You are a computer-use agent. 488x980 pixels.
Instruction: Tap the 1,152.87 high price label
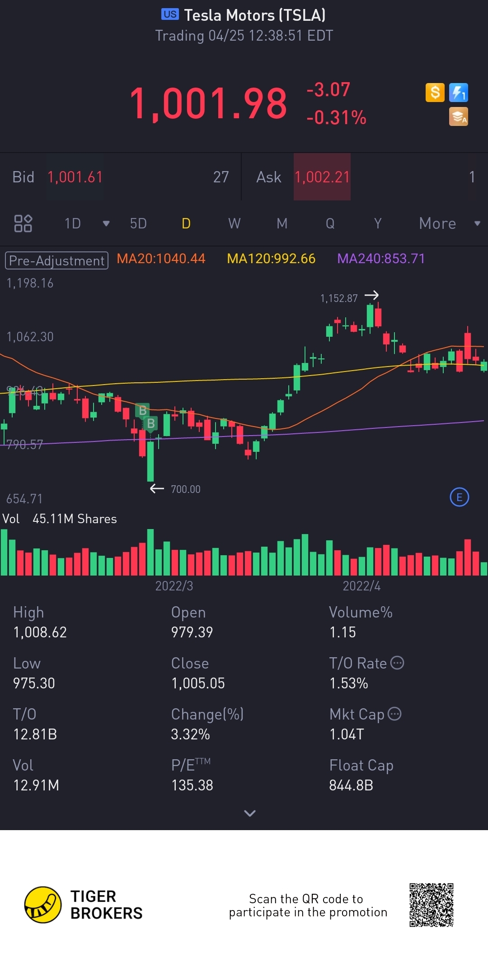[339, 298]
